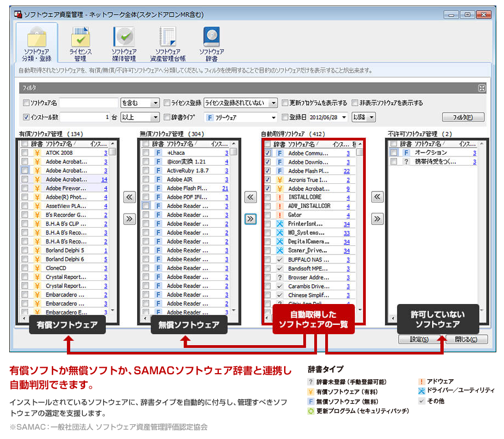Click the インストール数 number field
Image resolution: width=504 pixels, height=439 pixels.
(85, 117)
